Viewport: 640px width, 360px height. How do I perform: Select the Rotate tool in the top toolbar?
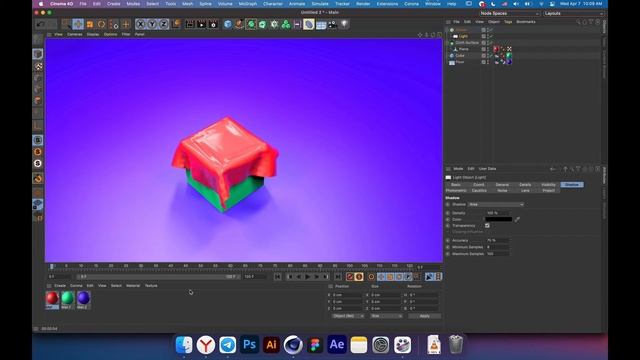tap(102, 24)
